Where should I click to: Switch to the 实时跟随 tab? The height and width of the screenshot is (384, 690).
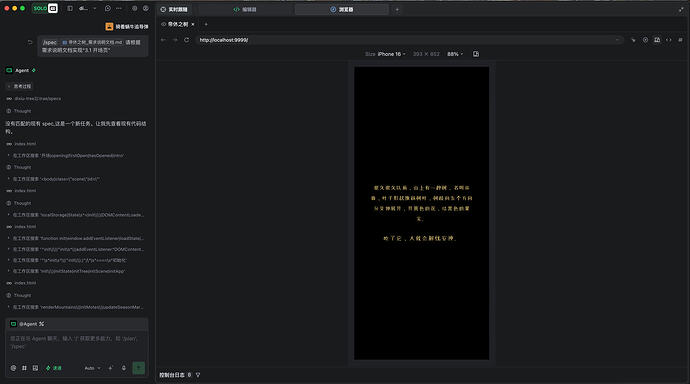tap(174, 9)
